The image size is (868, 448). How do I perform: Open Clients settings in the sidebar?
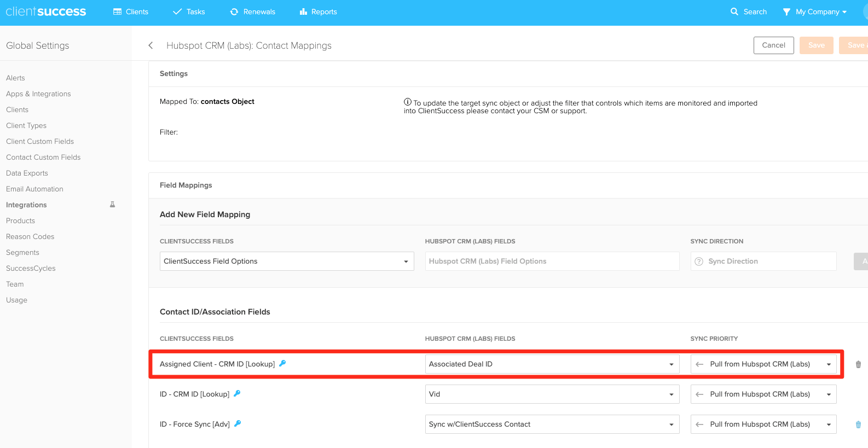[17, 109]
